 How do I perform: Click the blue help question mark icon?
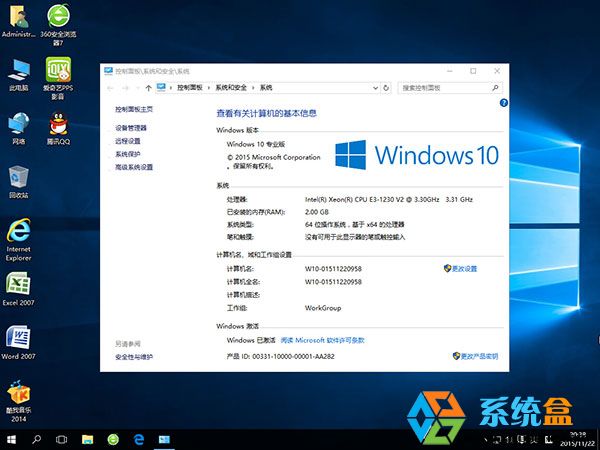click(490, 103)
